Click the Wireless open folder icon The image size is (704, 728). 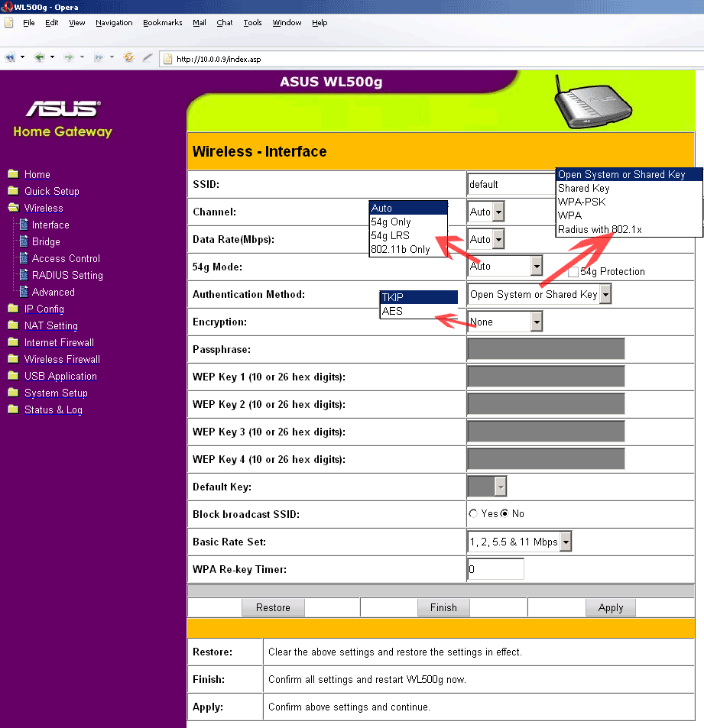point(14,208)
